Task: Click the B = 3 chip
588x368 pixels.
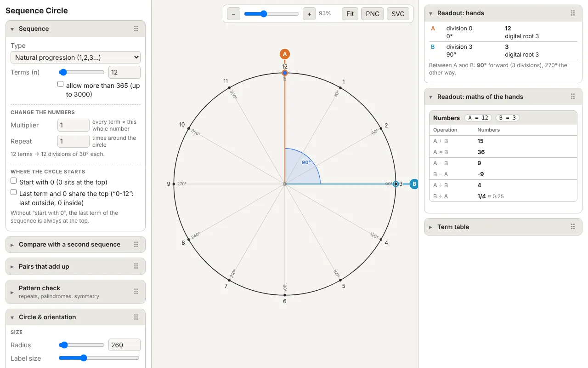Action: pos(507,118)
